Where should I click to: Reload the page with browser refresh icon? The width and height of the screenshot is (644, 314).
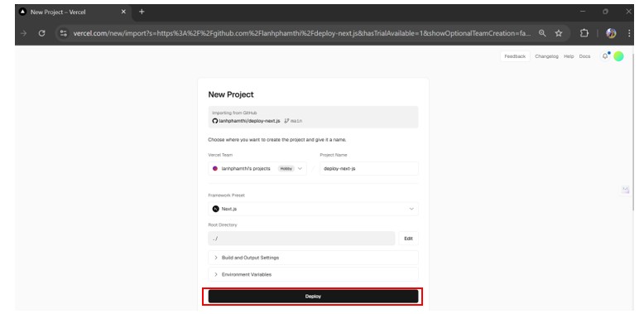click(41, 34)
